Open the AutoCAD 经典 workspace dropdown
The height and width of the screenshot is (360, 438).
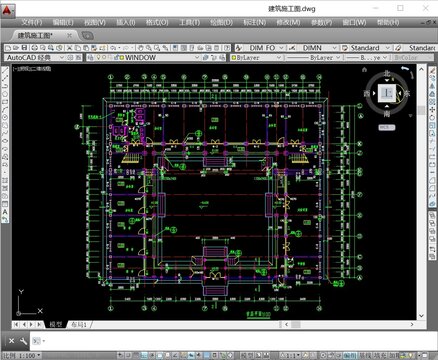click(35, 57)
